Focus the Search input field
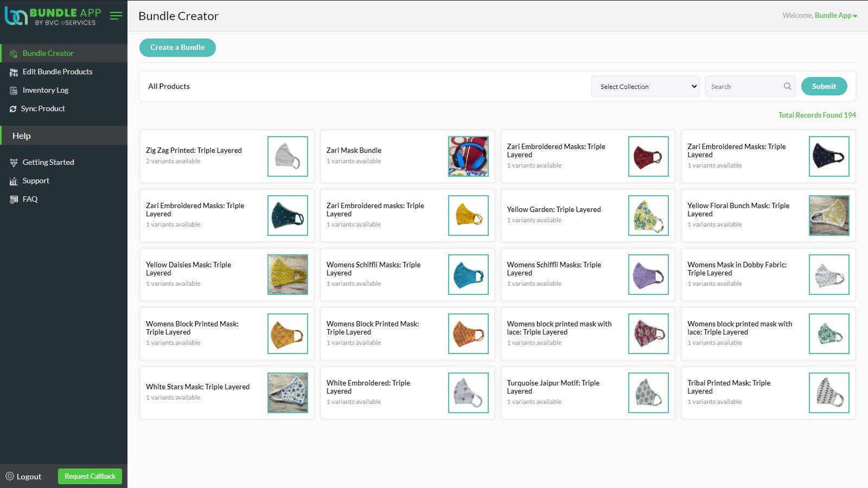 (744, 86)
